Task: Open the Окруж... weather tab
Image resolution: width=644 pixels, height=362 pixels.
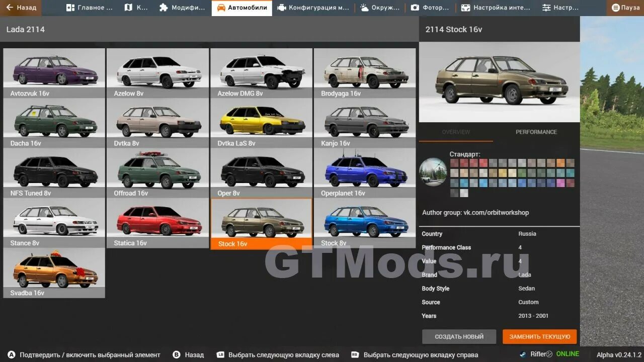Action: 379,8
